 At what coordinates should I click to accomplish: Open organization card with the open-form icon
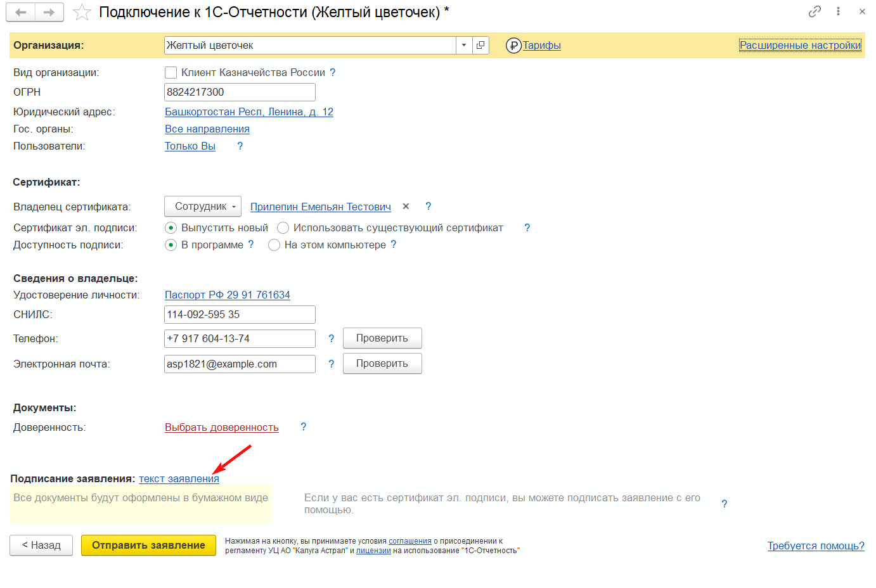point(480,45)
